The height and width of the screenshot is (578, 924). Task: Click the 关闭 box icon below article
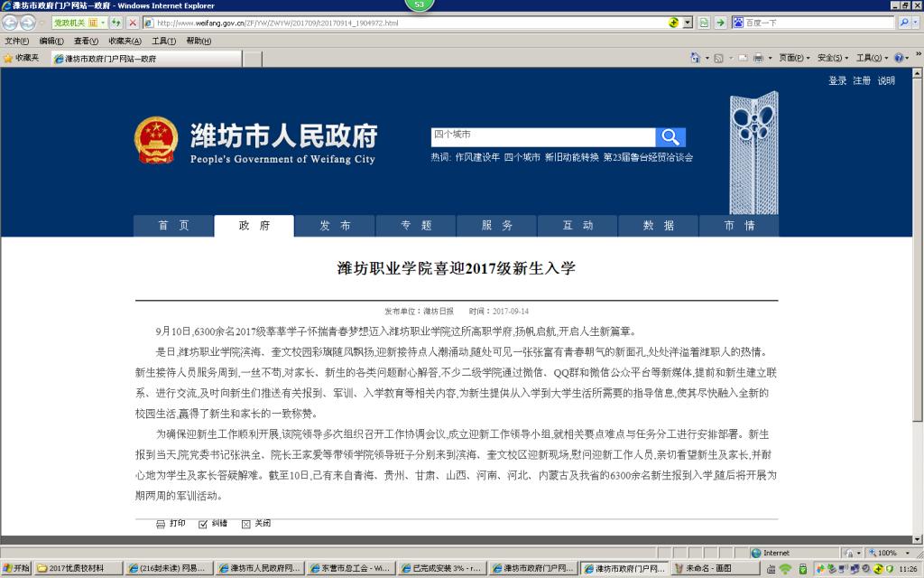(245, 524)
